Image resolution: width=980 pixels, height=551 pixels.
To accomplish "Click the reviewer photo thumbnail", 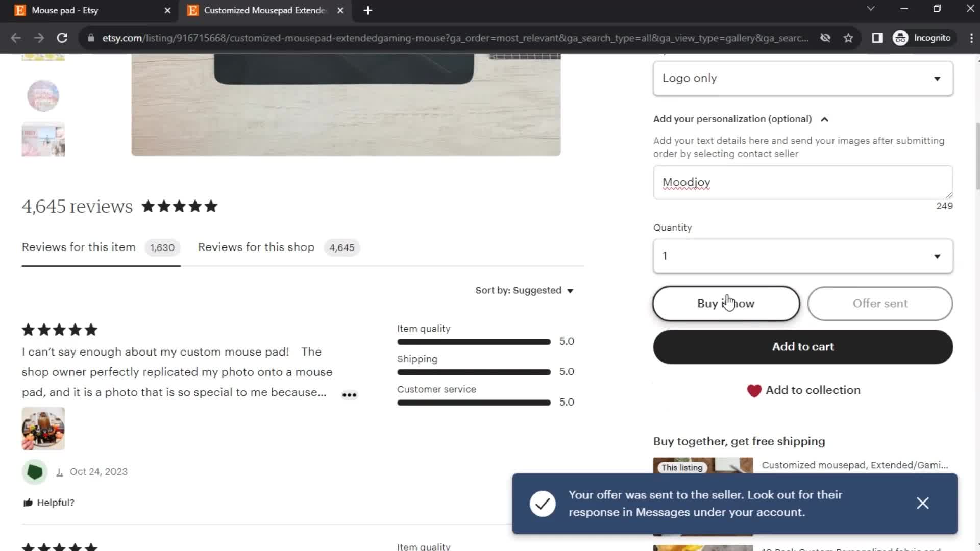I will click(x=43, y=429).
